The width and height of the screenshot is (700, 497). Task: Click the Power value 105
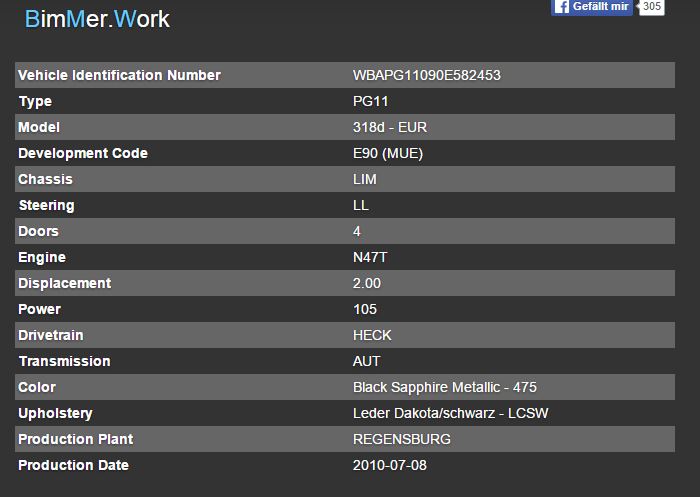(365, 310)
